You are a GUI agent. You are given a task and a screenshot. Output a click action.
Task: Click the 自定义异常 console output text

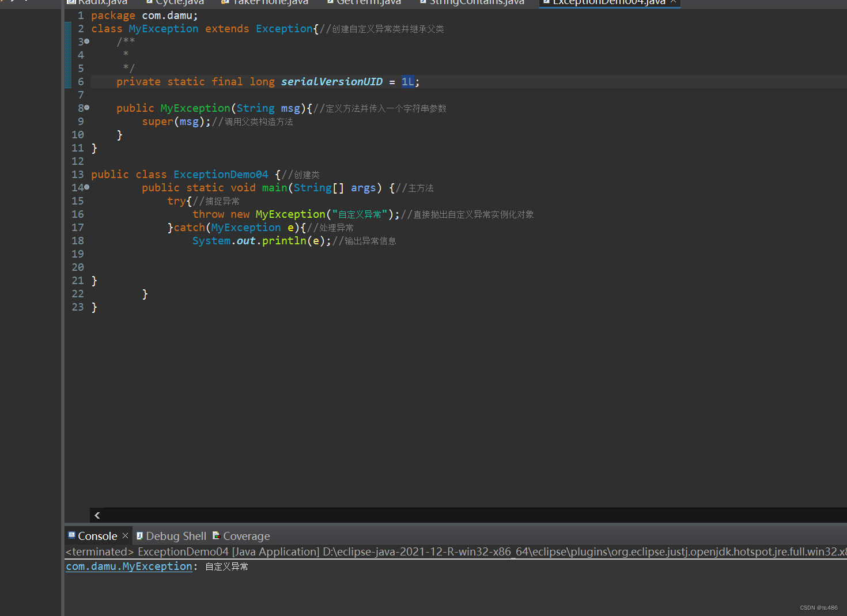pyautogui.click(x=227, y=567)
